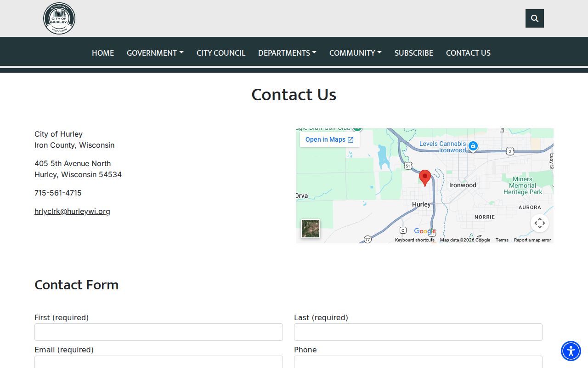Click Report a map error link
This screenshot has width=588, height=368.
click(x=532, y=240)
